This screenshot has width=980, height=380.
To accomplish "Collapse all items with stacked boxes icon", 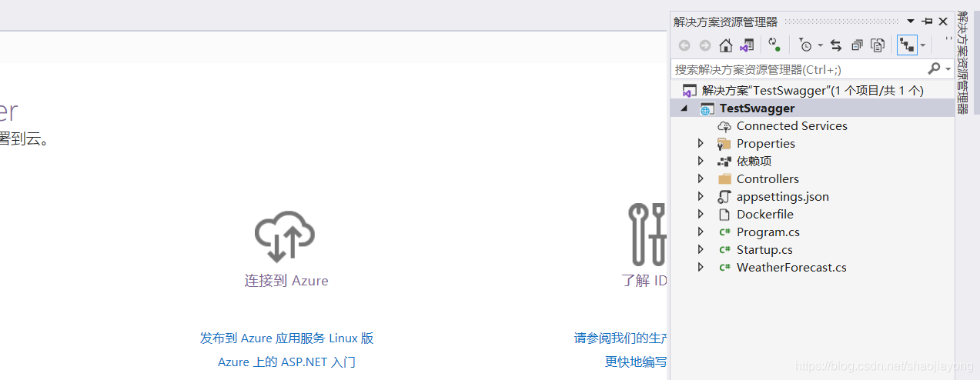I will (857, 45).
